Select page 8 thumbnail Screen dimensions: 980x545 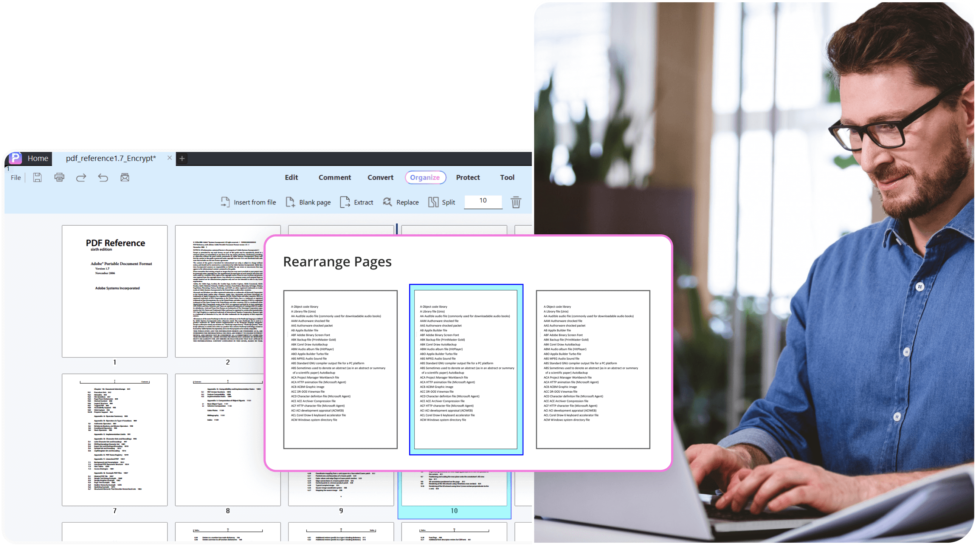[220, 440]
